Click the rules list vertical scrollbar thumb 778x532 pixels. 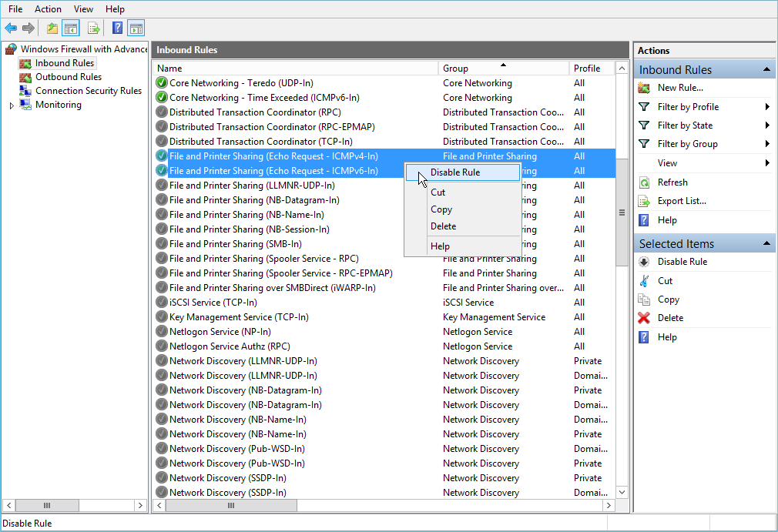pyautogui.click(x=622, y=212)
